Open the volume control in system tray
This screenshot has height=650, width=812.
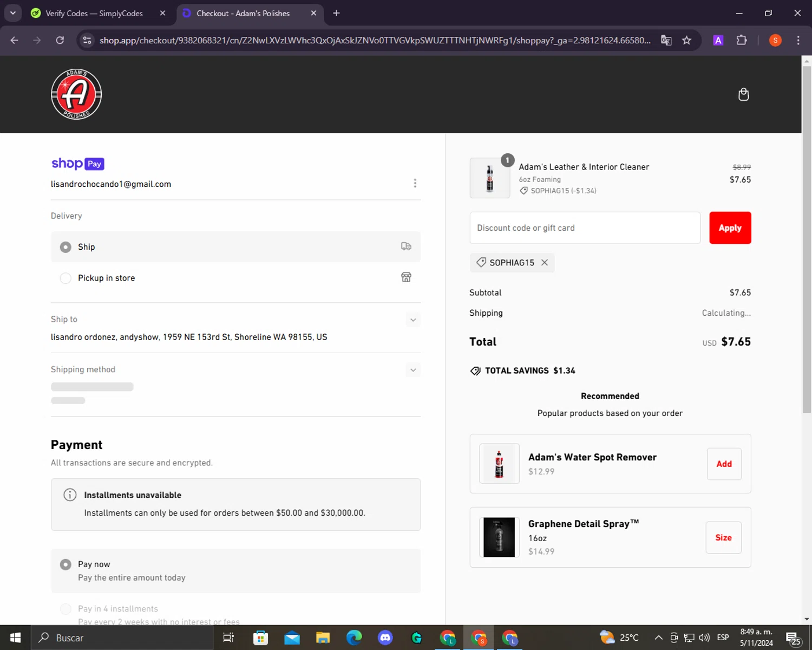(x=704, y=638)
